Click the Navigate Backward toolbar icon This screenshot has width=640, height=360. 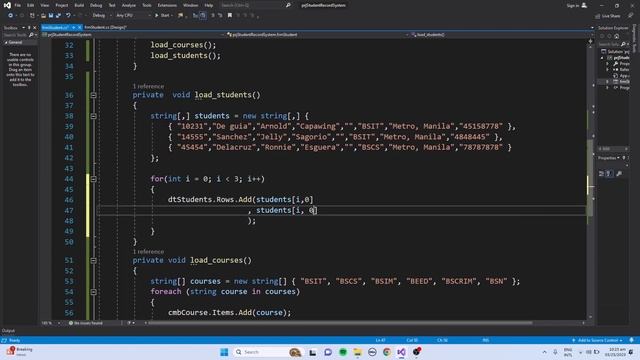[11, 16]
